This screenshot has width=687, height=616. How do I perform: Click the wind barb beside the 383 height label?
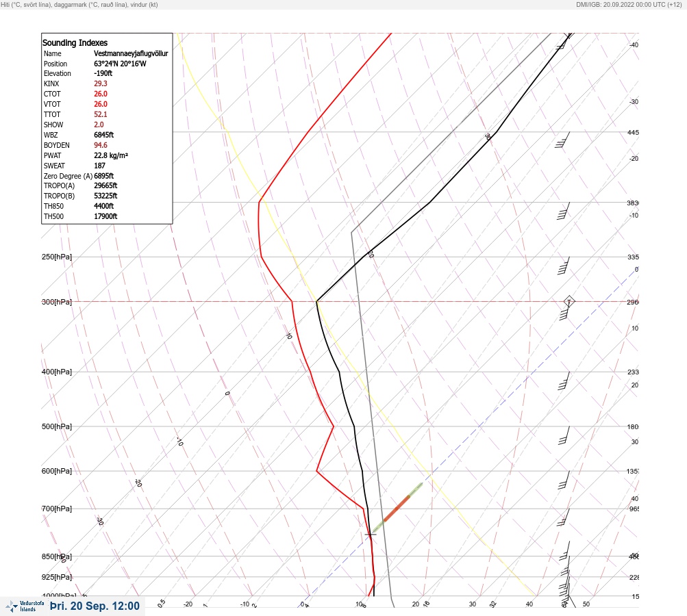click(564, 211)
